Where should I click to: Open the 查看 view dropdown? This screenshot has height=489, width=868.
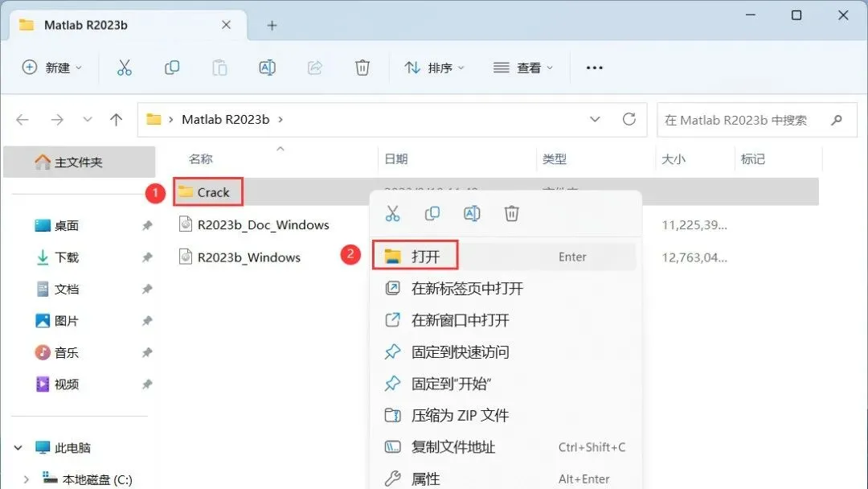pos(523,68)
